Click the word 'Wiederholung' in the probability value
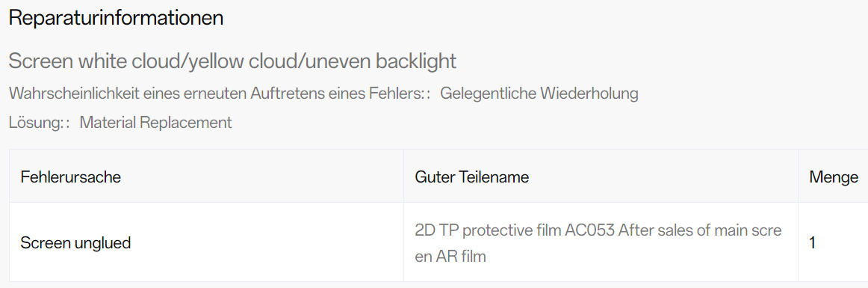868x288 pixels. pyautogui.click(x=589, y=94)
